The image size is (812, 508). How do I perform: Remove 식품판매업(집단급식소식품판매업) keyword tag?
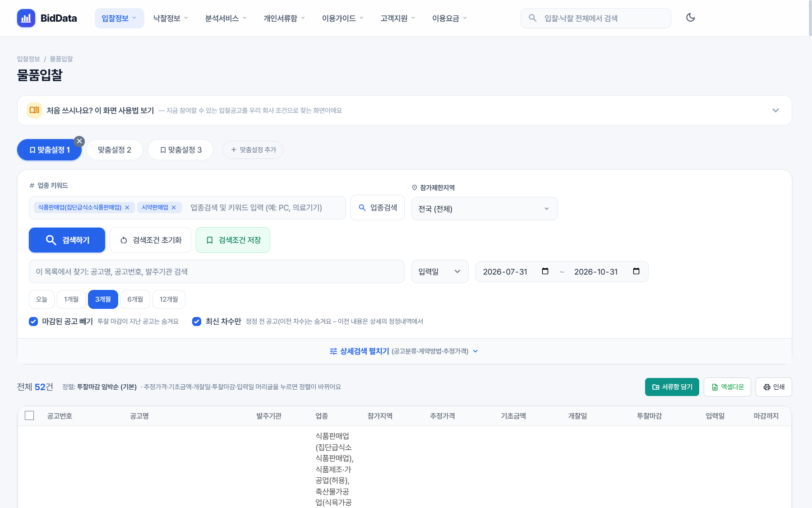127,207
